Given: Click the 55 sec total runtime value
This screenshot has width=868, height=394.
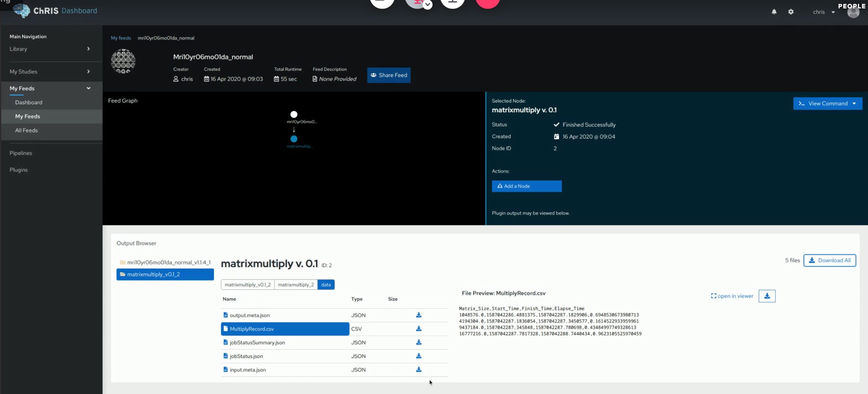Looking at the screenshot, I should click(x=289, y=79).
